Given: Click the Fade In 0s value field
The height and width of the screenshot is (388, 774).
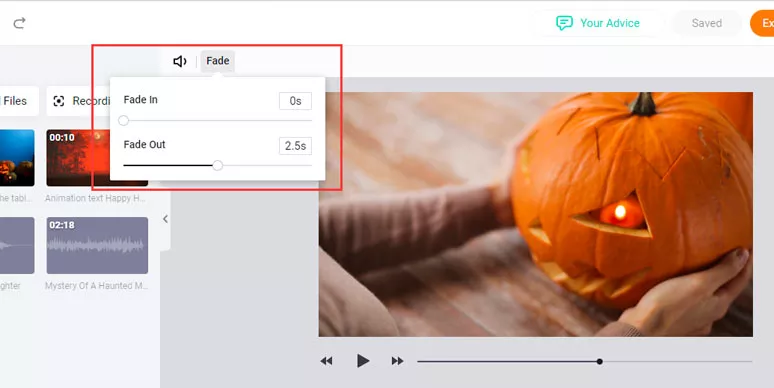Looking at the screenshot, I should point(295,101).
